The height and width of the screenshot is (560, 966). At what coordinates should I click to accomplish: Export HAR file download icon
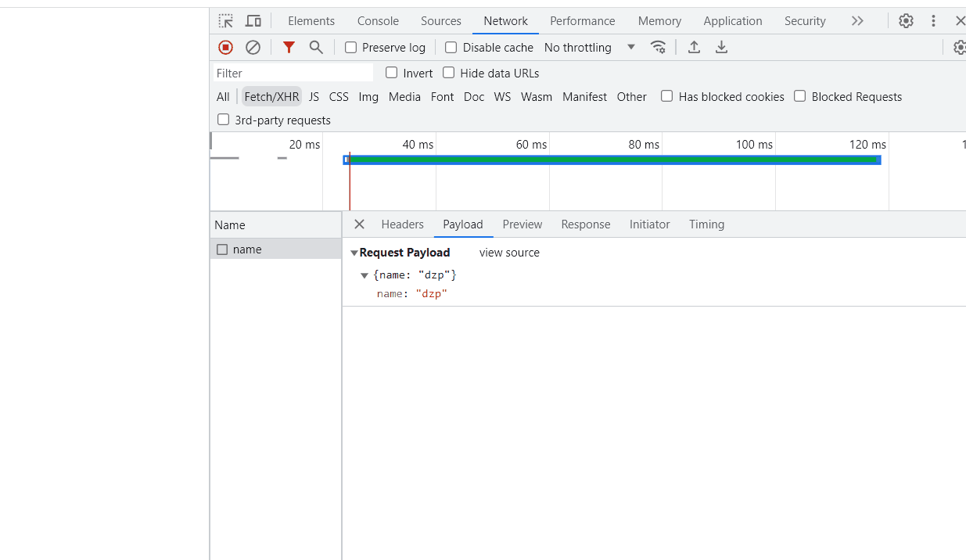[x=721, y=48]
